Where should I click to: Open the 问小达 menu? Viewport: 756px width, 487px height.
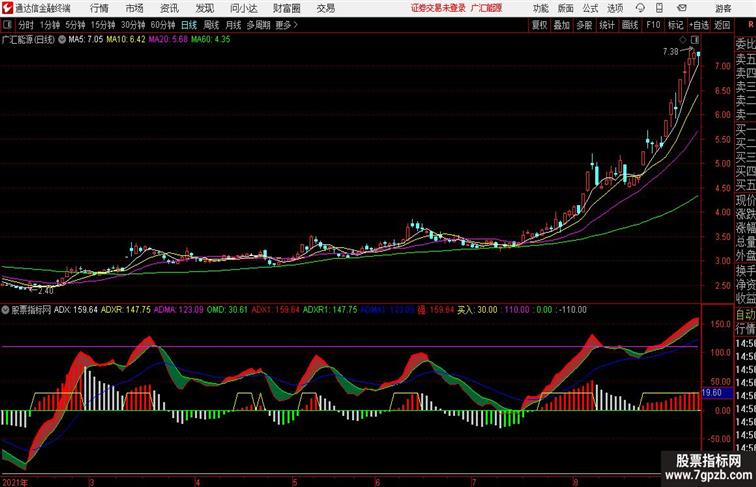click(x=243, y=8)
